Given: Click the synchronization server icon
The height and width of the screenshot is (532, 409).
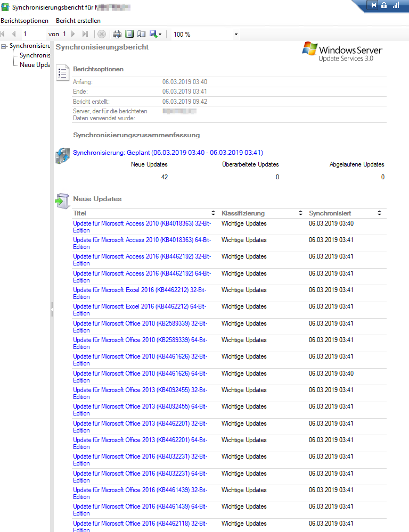Looking at the screenshot, I should pos(62,156).
